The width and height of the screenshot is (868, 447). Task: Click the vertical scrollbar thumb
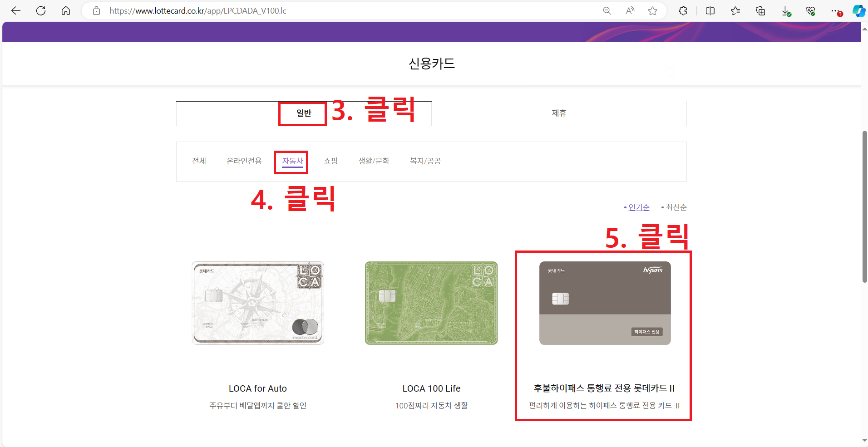864,206
